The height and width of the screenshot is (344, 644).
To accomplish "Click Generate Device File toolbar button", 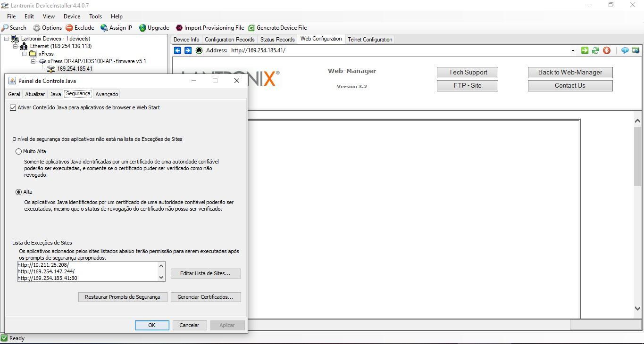I will coord(277,28).
